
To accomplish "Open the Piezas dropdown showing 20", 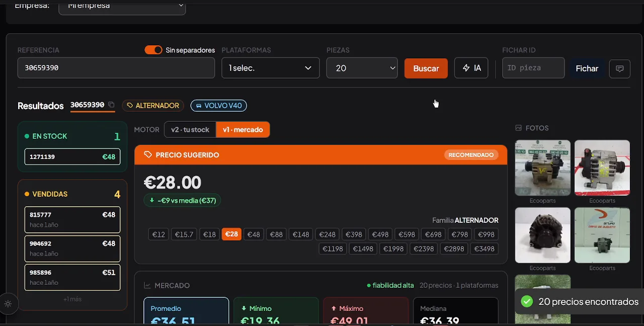I will pos(362,68).
